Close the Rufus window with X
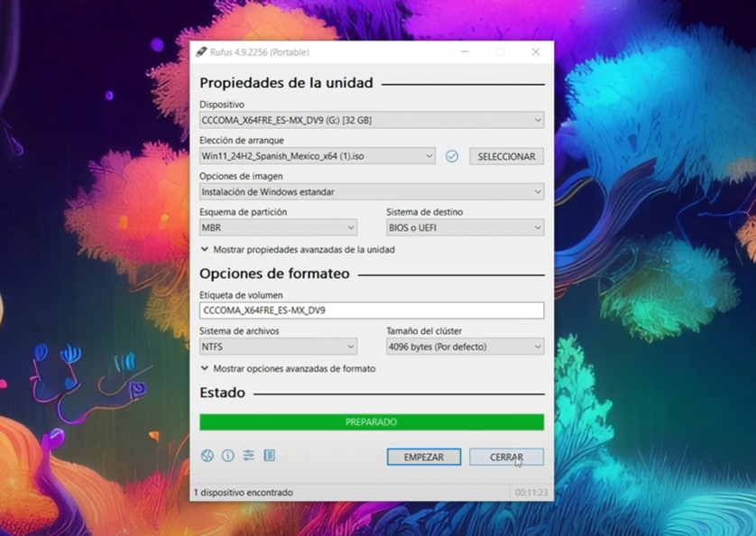This screenshot has height=536, width=756. click(536, 51)
